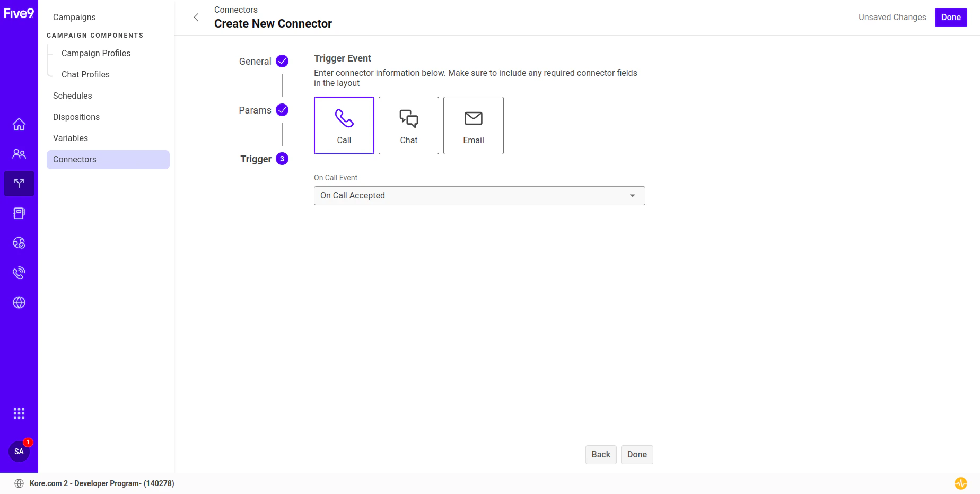Select the Chat trigger type

[408, 125]
